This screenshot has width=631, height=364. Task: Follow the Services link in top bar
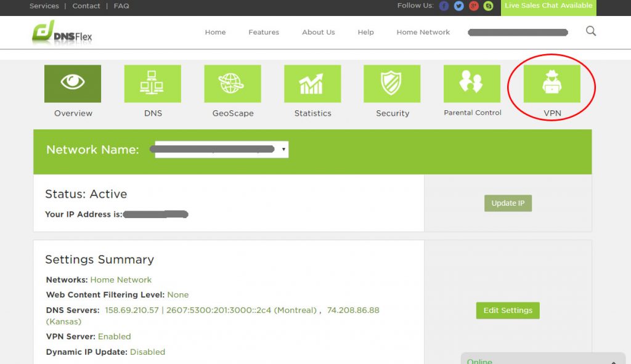point(44,6)
